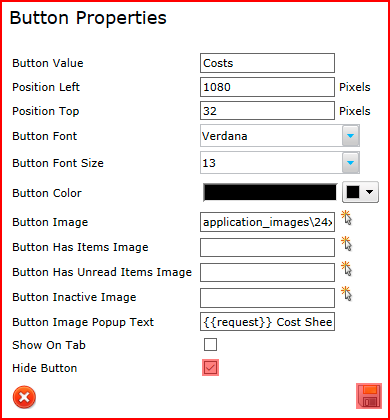Select the Position Top field with 32
Screen dimensions: 390x420
click(x=267, y=111)
